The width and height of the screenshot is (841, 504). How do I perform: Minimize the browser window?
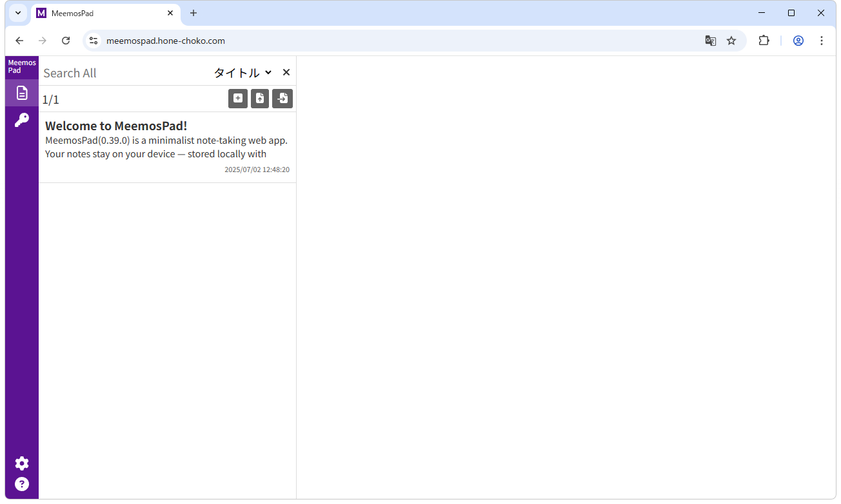pyautogui.click(x=762, y=13)
